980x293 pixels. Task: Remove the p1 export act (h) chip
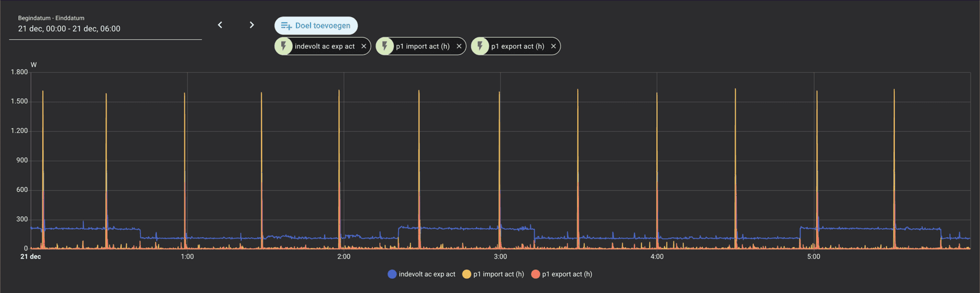click(x=553, y=47)
